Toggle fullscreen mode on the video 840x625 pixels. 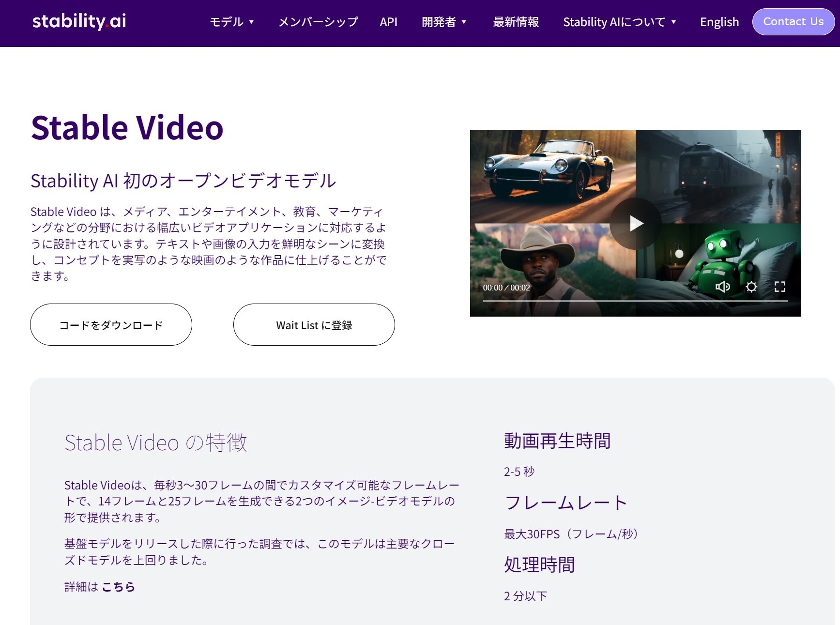pos(779,287)
